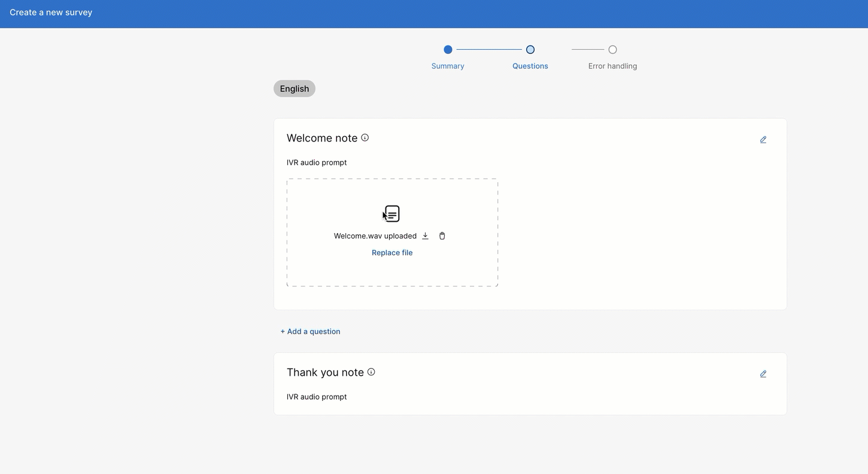Add a question to the survey

click(x=310, y=331)
